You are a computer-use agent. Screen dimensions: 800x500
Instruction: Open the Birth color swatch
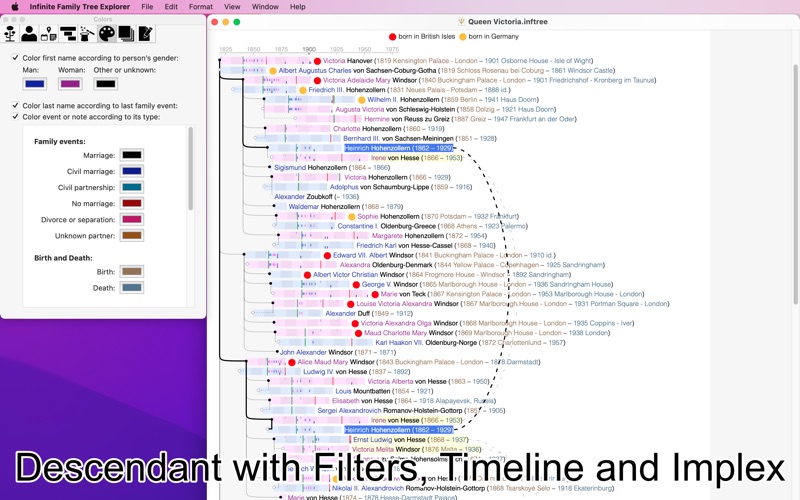[x=132, y=271]
